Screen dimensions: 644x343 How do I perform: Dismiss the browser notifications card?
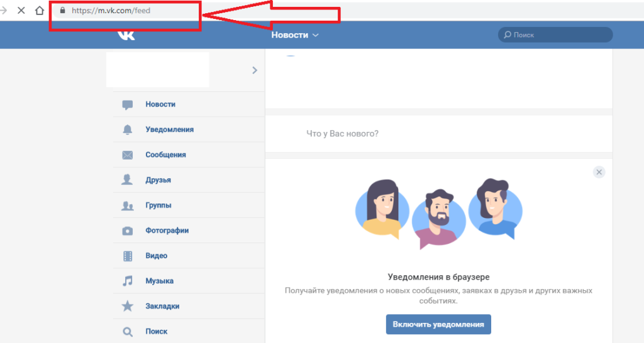tap(599, 172)
